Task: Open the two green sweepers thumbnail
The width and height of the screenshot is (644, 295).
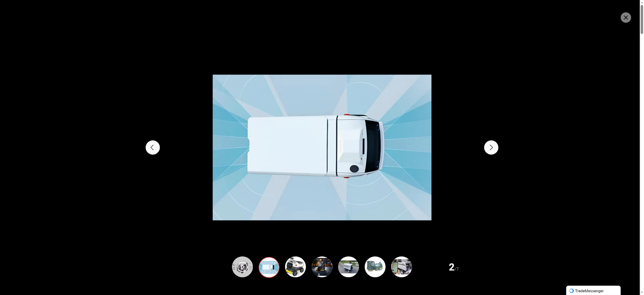Action: pyautogui.click(x=375, y=267)
